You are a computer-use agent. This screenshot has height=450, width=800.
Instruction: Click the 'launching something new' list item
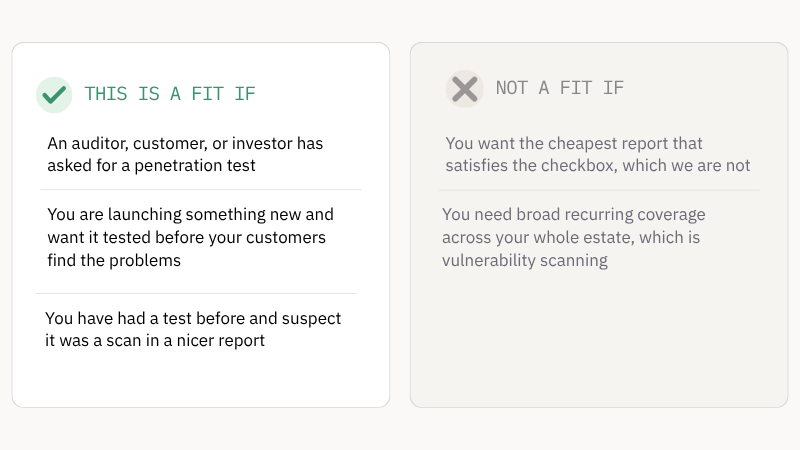pos(190,237)
